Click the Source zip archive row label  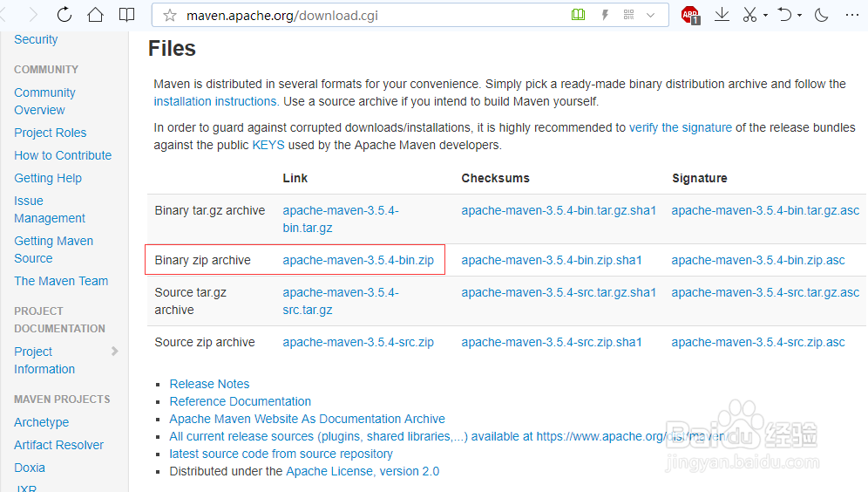pos(205,343)
